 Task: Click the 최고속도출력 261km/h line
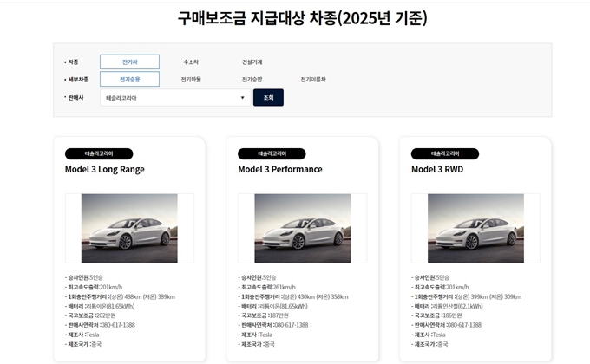(266, 287)
